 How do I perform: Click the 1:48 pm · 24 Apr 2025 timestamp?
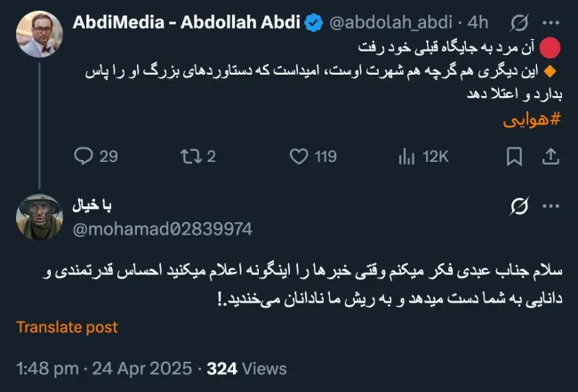coord(106,368)
